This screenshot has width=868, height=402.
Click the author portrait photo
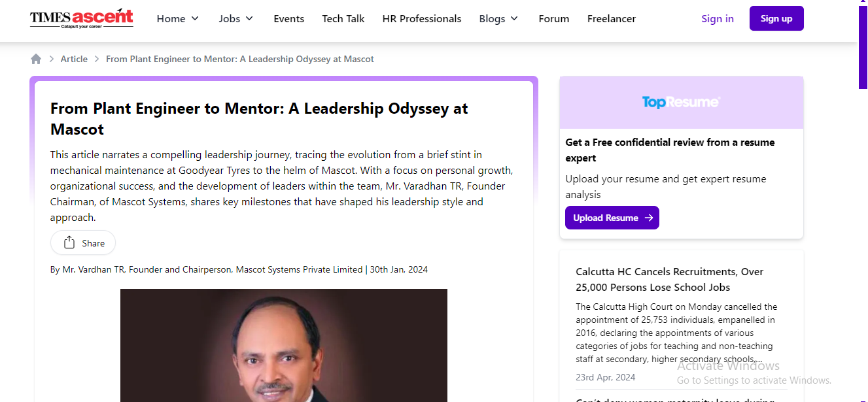tap(284, 345)
